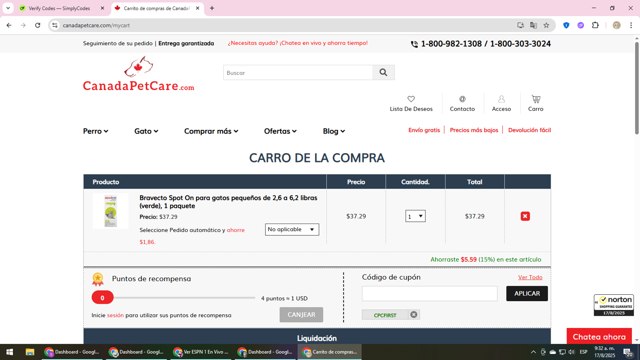Open the Windows Start button

(x=9, y=352)
